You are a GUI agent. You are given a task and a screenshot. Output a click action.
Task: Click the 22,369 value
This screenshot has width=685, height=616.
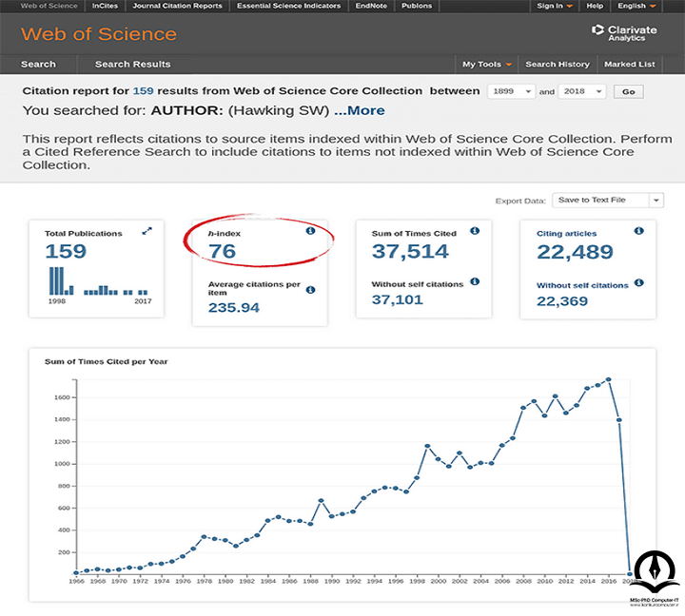click(562, 301)
